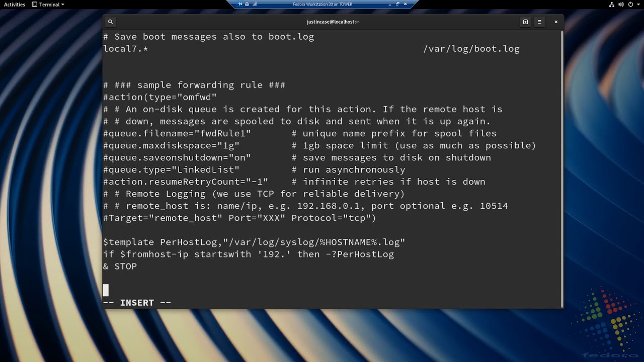Click the volume speaker icon

pyautogui.click(x=621, y=5)
